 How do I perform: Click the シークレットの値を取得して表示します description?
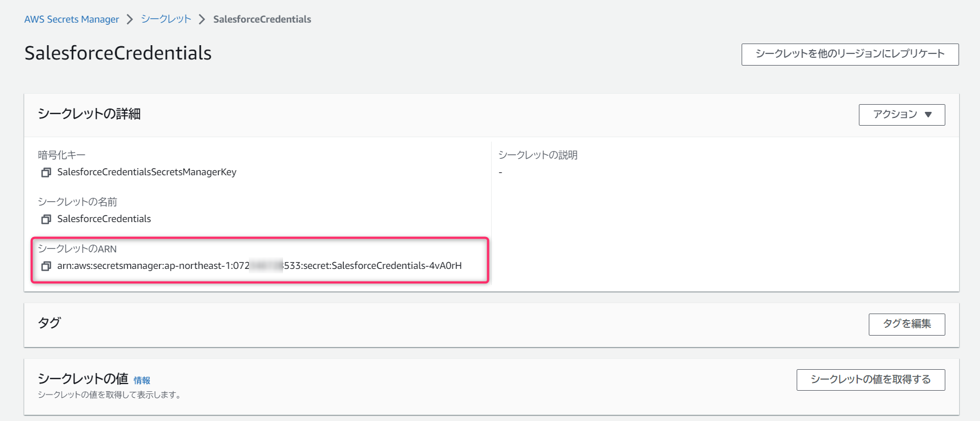coord(110,395)
